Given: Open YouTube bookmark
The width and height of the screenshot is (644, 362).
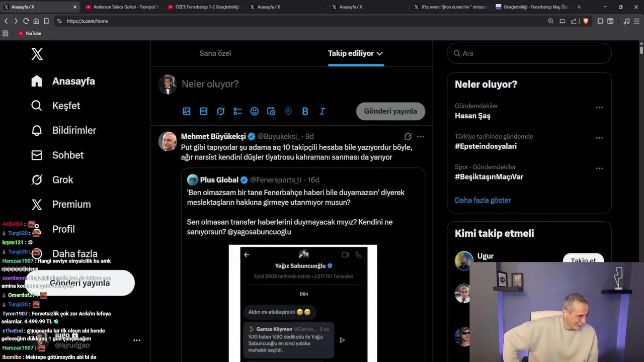Looking at the screenshot, I should 30,33.
